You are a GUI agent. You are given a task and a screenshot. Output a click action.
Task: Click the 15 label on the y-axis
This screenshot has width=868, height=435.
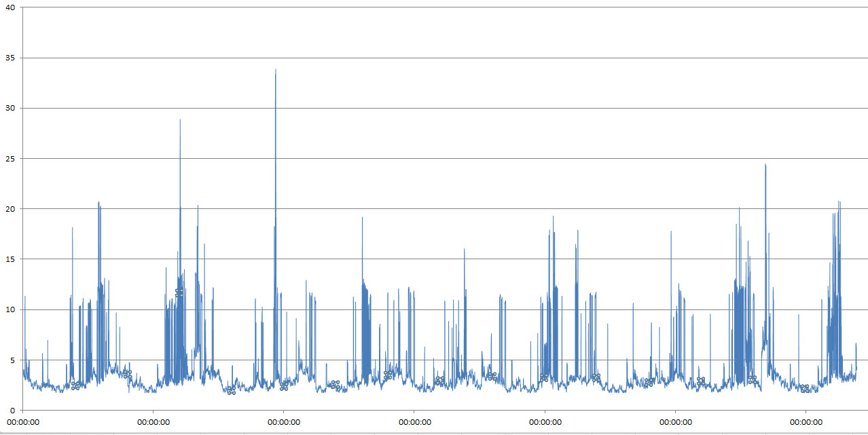tap(10, 259)
